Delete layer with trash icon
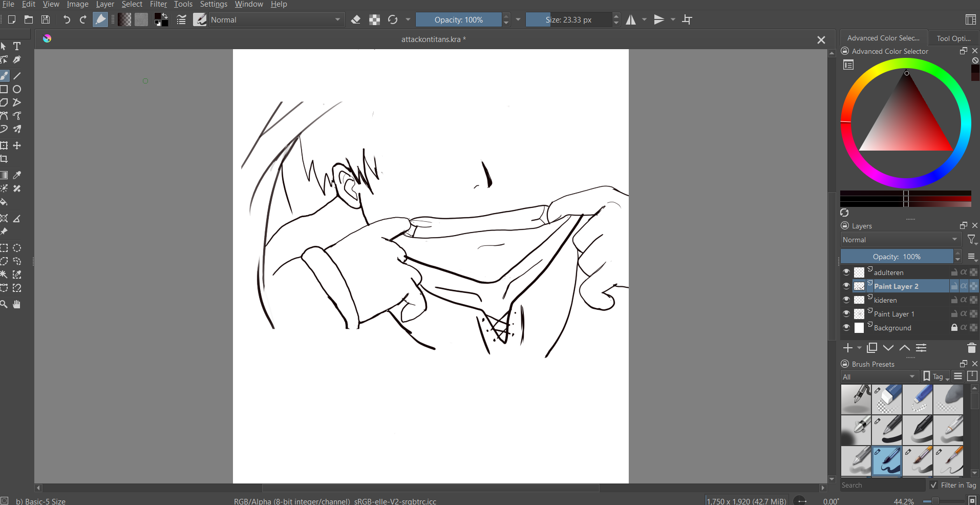Viewport: 980px width, 505px height. point(971,348)
